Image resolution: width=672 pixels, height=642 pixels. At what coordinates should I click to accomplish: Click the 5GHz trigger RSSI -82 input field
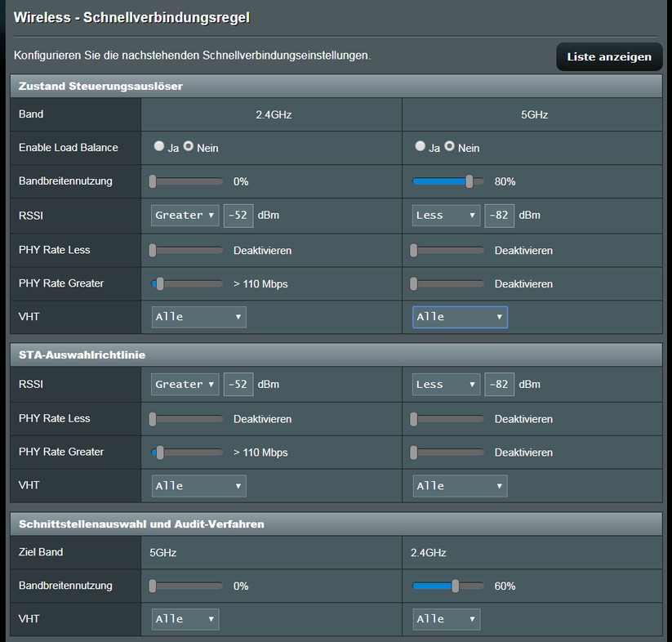click(499, 216)
